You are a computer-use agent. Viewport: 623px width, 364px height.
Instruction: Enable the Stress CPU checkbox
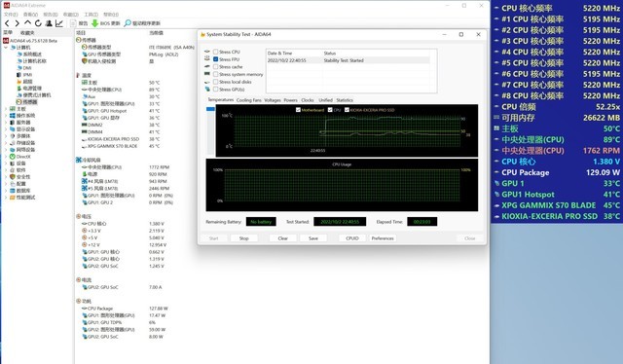coord(216,52)
